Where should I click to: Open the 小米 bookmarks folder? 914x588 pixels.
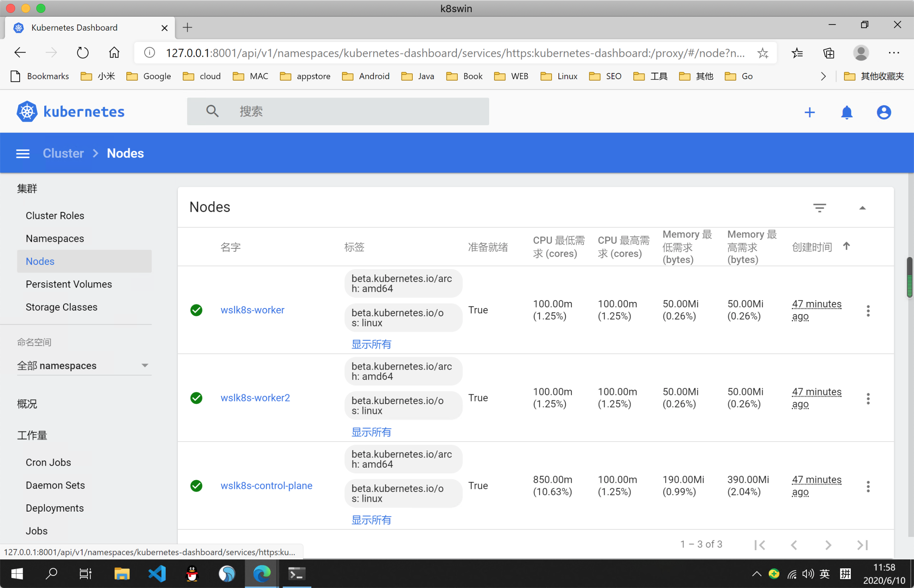[98, 76]
